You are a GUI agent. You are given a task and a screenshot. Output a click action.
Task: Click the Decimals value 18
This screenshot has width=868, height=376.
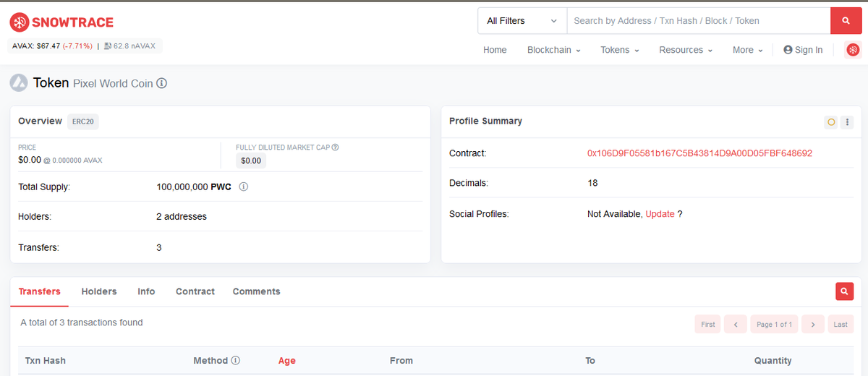click(592, 184)
